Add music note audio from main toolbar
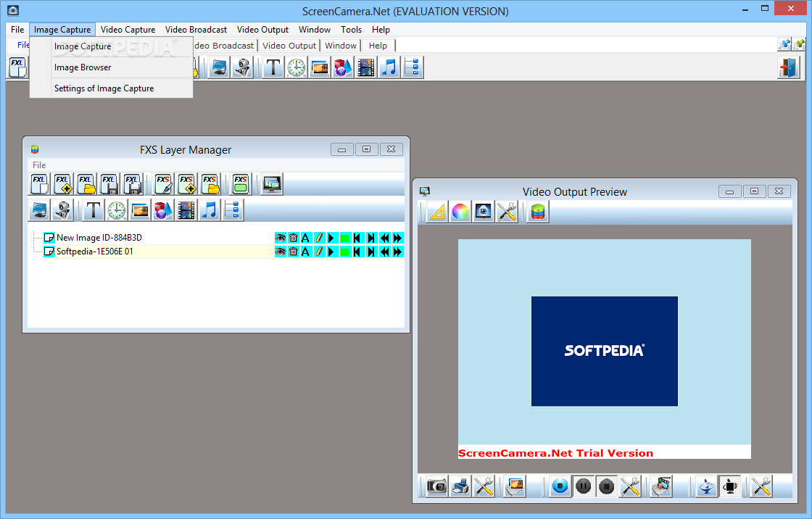812x519 pixels. point(389,67)
